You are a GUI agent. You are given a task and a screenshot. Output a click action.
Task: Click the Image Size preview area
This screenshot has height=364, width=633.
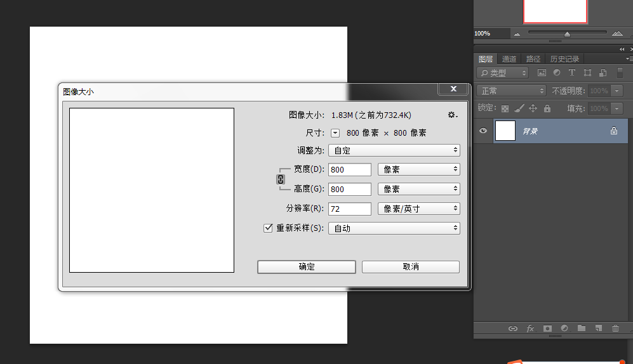pyautogui.click(x=152, y=190)
